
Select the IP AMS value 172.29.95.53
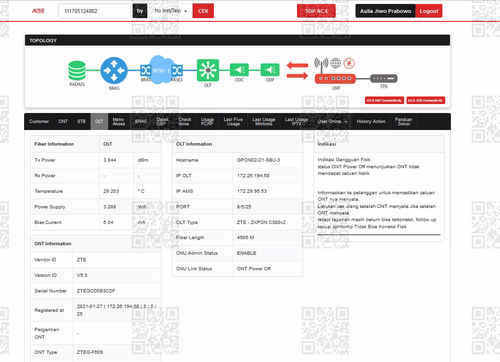[x=252, y=191]
